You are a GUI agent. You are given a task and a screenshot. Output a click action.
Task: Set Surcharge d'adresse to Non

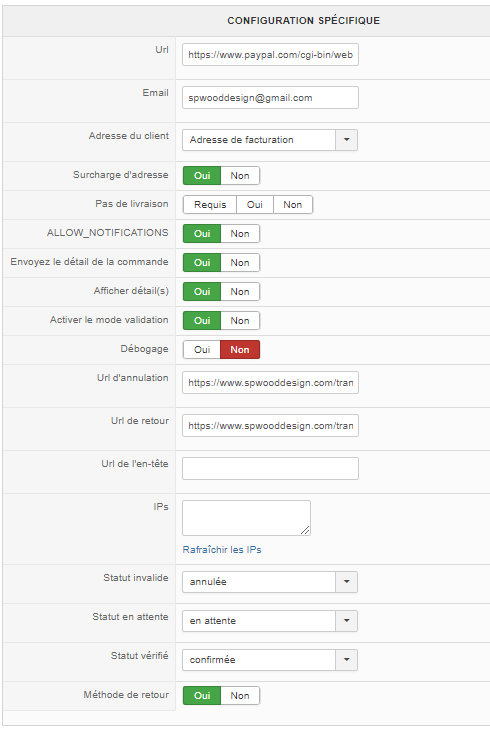[x=240, y=176]
